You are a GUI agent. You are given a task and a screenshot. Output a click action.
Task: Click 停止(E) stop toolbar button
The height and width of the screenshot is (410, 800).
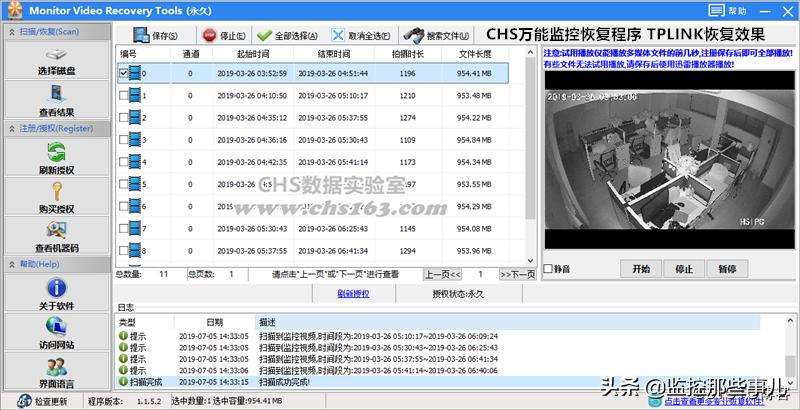click(224, 36)
